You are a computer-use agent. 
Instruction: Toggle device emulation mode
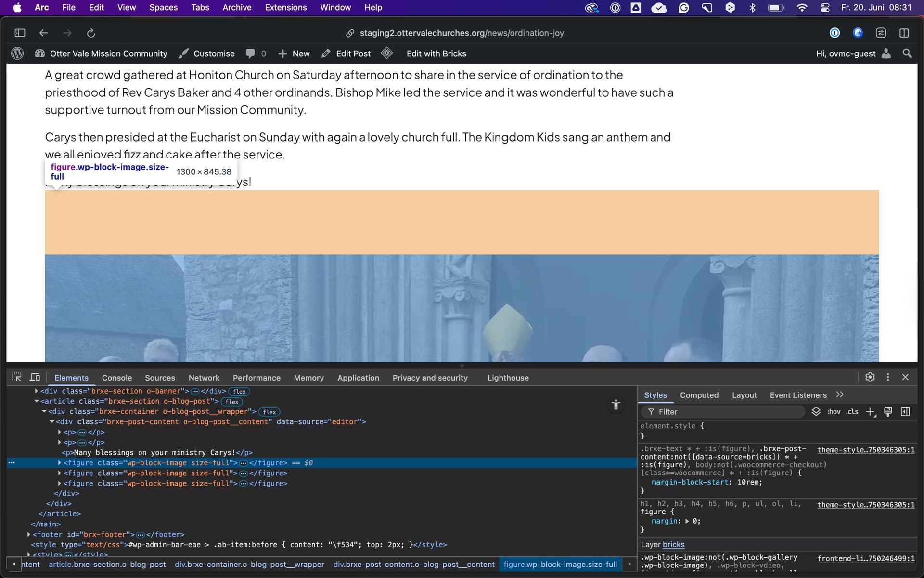click(35, 377)
